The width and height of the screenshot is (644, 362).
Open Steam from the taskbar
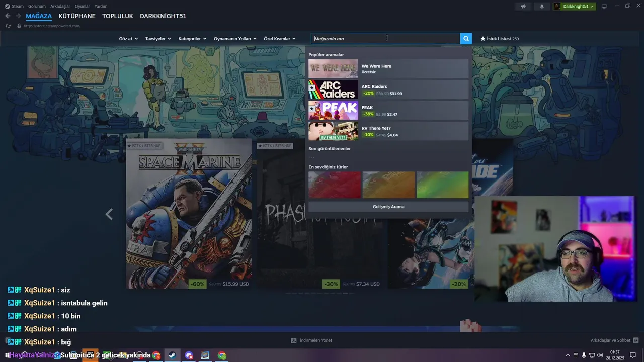[172, 355]
